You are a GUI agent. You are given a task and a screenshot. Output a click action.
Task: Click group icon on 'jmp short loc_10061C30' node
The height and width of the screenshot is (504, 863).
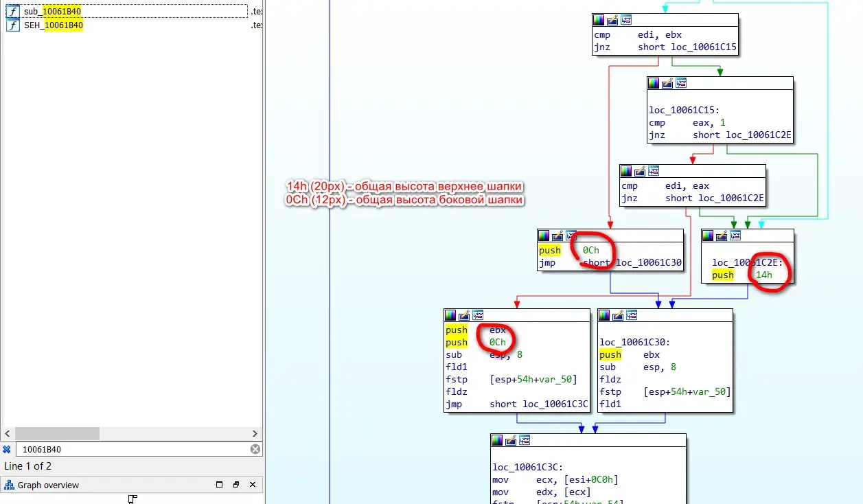coord(571,236)
